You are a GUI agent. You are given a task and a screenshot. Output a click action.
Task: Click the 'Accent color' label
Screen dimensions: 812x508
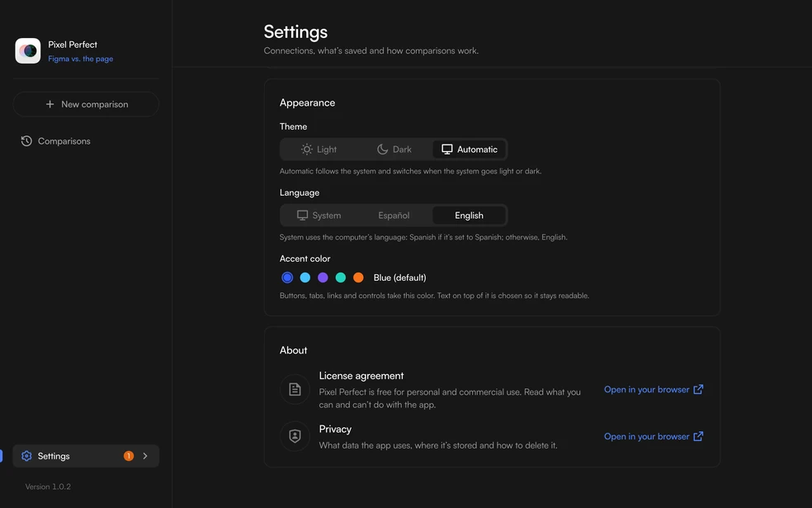tap(305, 259)
